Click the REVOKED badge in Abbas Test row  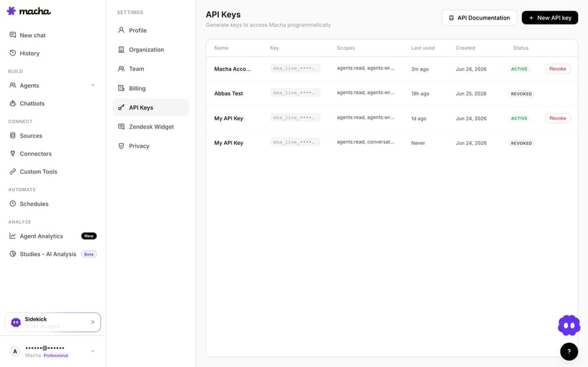pyautogui.click(x=521, y=94)
